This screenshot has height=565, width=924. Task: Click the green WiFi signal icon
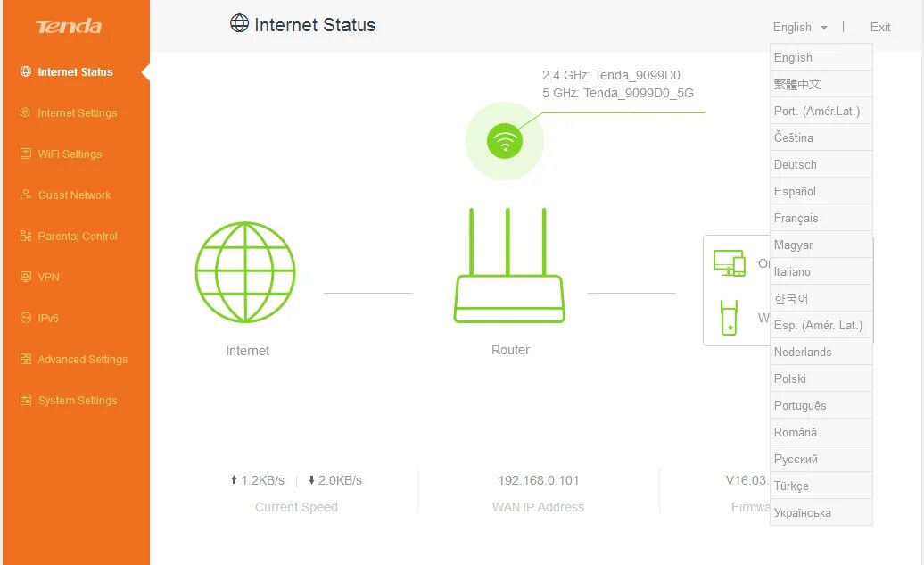pos(505,141)
